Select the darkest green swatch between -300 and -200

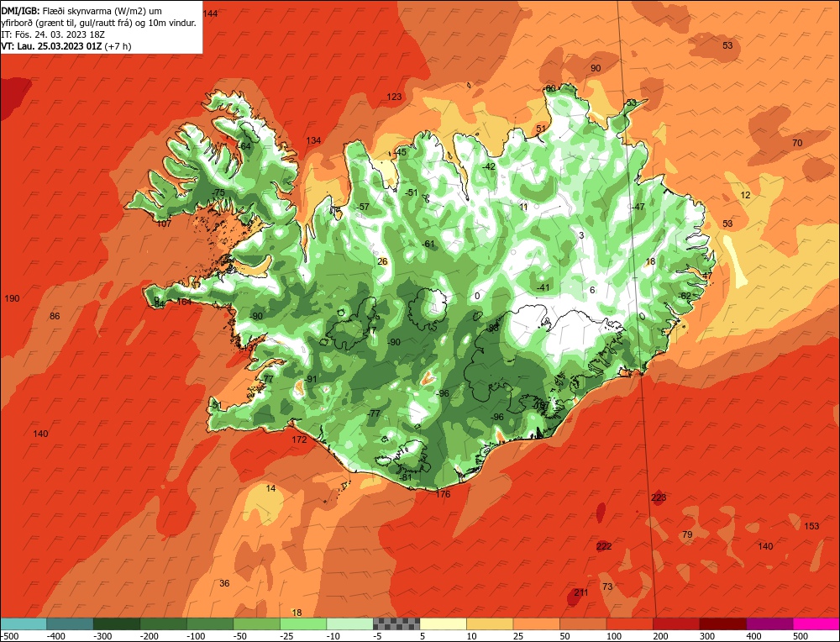pyautogui.click(x=117, y=624)
